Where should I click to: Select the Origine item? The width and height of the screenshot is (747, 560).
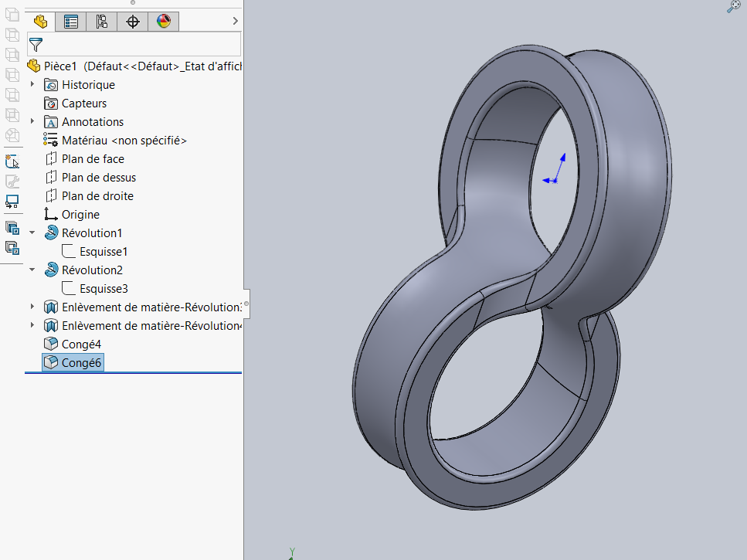80,214
